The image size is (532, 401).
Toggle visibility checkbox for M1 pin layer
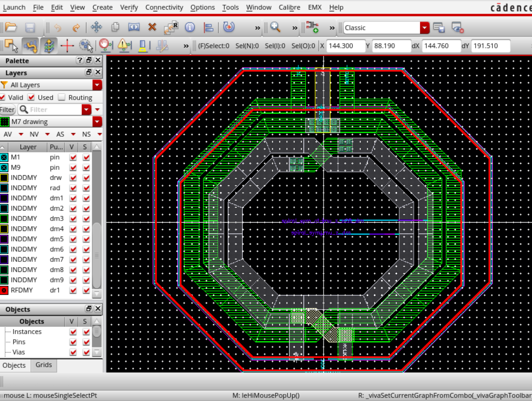tap(73, 157)
